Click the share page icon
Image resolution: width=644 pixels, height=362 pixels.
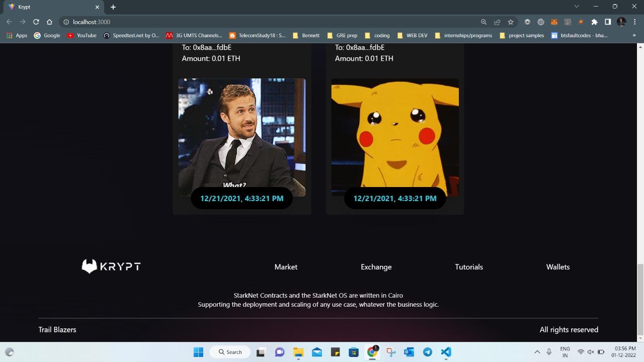click(497, 22)
